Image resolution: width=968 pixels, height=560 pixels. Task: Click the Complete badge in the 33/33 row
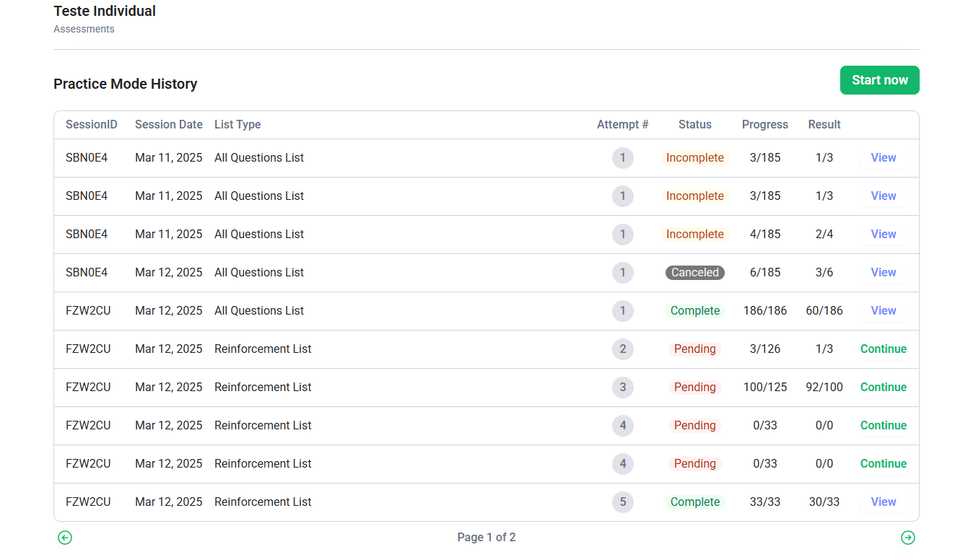click(x=695, y=502)
